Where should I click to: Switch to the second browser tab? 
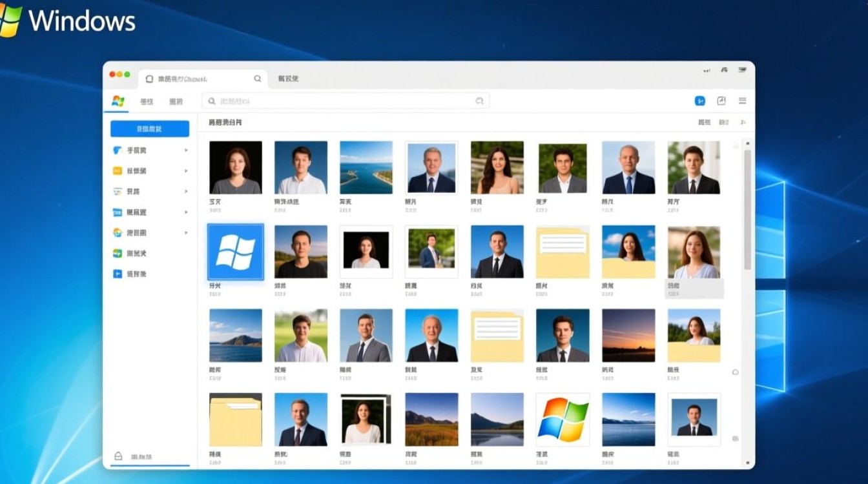287,78
